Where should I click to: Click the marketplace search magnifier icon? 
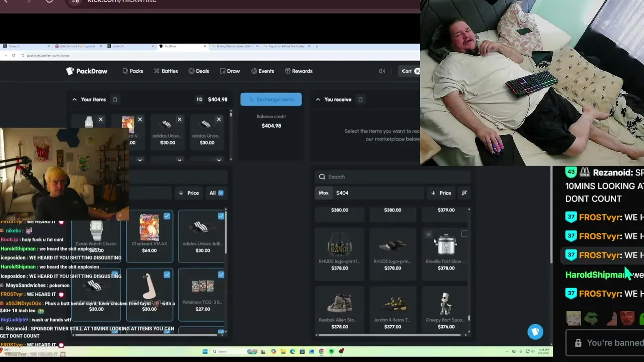click(x=322, y=177)
